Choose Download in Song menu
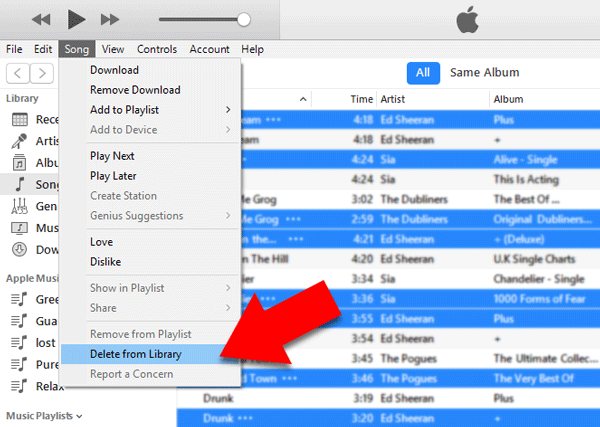Image resolution: width=600 pixels, height=427 pixels. click(x=150, y=70)
